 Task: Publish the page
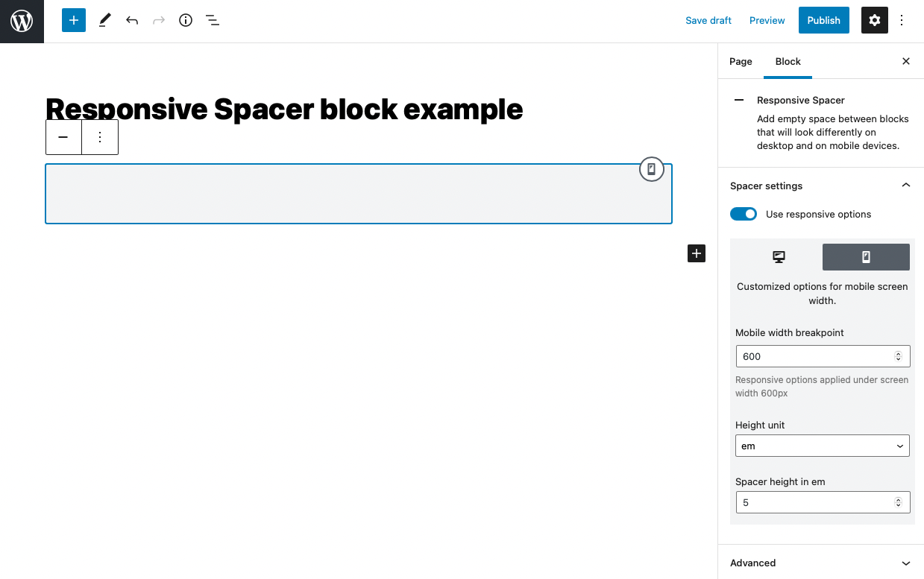click(x=823, y=20)
